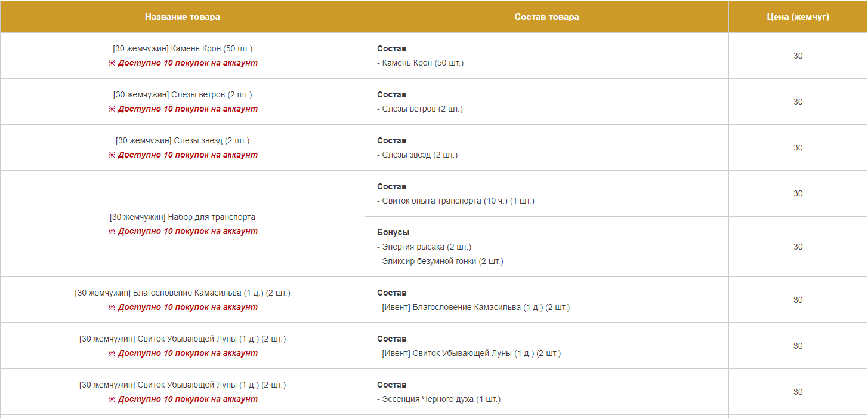Click the "Название товара" column header

pos(183,17)
